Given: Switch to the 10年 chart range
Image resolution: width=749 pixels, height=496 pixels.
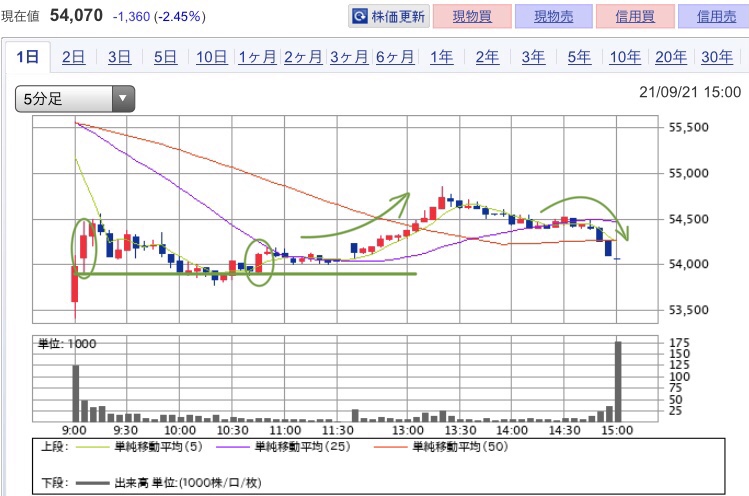Looking at the screenshot, I should tap(625, 58).
